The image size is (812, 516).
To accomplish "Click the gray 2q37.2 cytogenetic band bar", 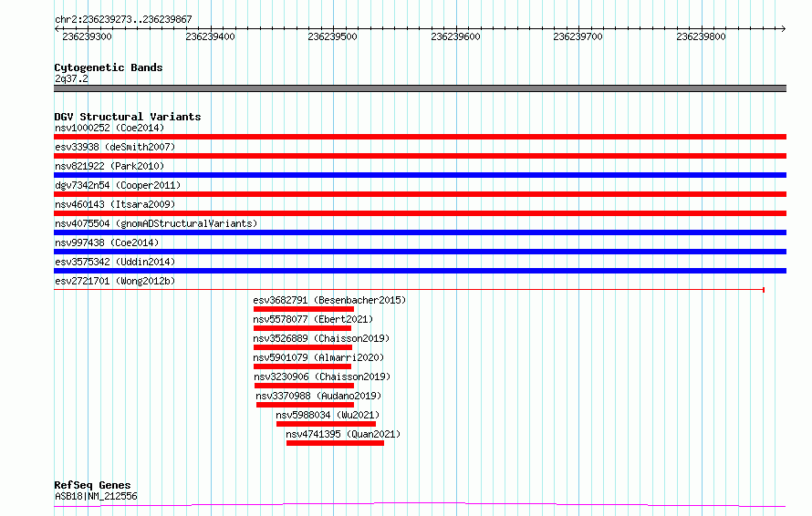I will (420, 88).
